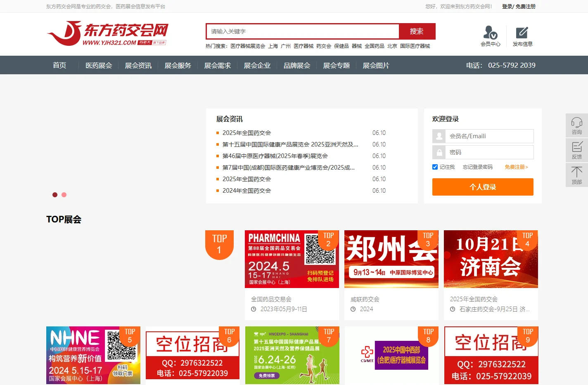Click the 东方药交会网 site logo
This screenshot has height=385, width=588.
coord(107,33)
